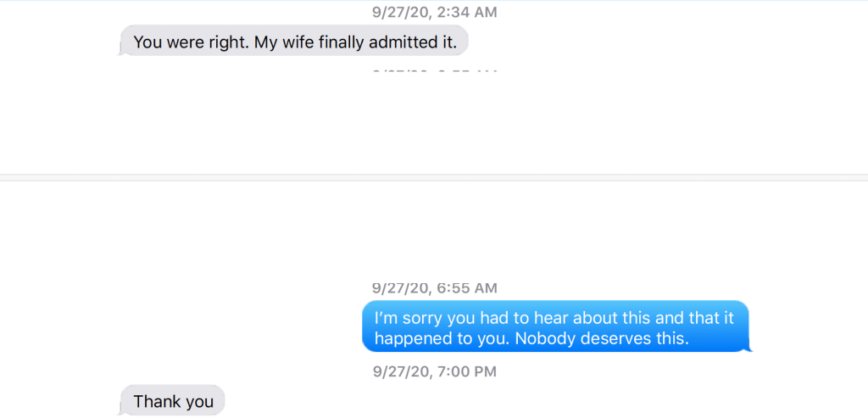Click the 2:34 AM timestamp
The width and height of the screenshot is (868, 418).
[x=467, y=13]
